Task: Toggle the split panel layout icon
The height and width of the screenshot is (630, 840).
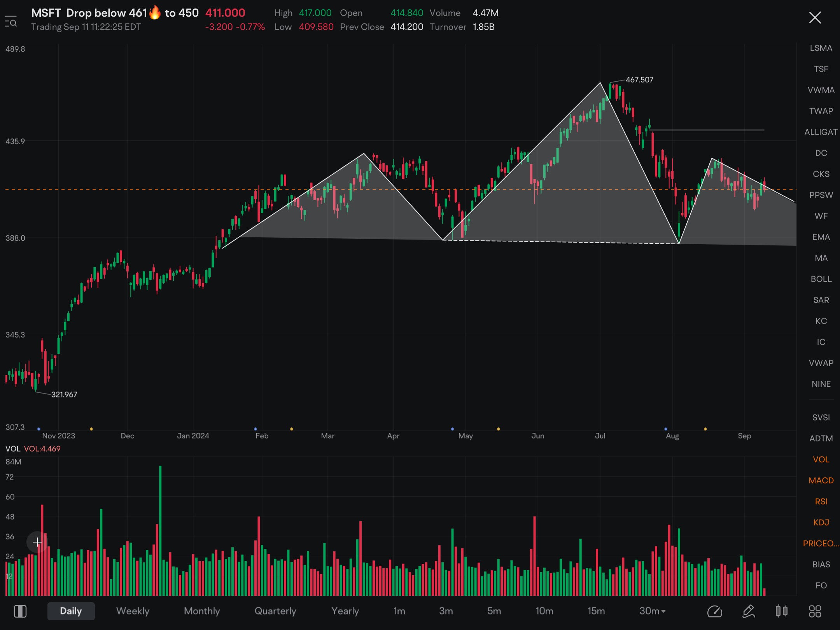Action: (20, 611)
